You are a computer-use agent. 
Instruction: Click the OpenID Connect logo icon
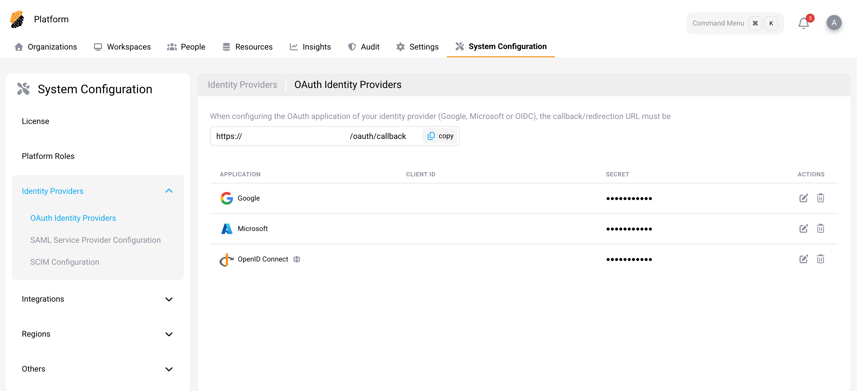(226, 260)
